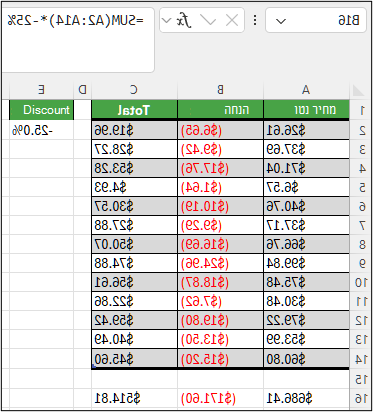Image resolution: width=373 pixels, height=412 pixels.
Task: Select cell with value $30.48
Action: 306,301
